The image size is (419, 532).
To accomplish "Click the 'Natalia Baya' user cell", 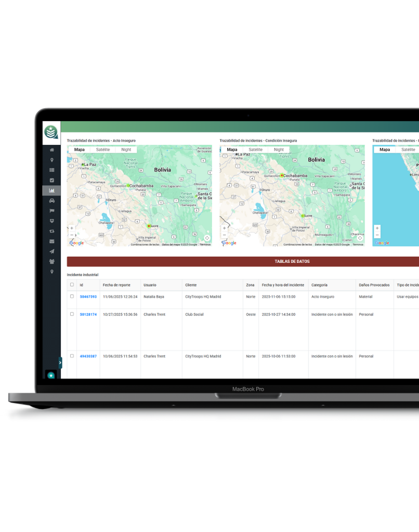I will pos(154,297).
